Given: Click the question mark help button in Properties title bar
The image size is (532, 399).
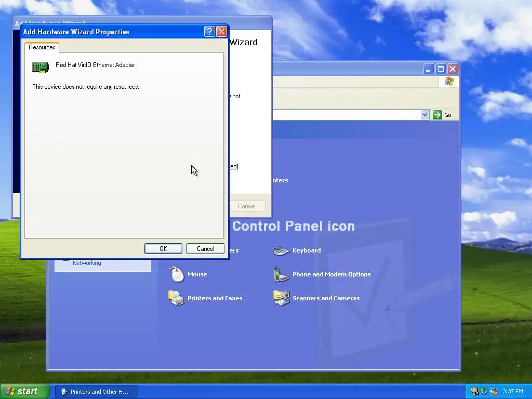Looking at the screenshot, I should (209, 32).
